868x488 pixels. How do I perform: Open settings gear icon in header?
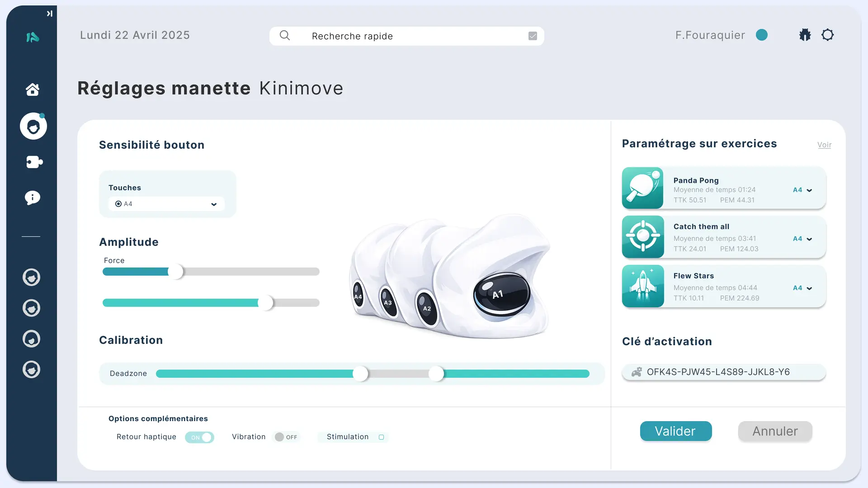tap(827, 35)
